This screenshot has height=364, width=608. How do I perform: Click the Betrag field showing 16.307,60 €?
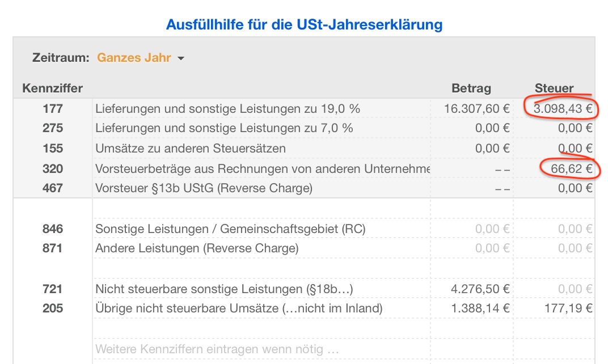476,108
